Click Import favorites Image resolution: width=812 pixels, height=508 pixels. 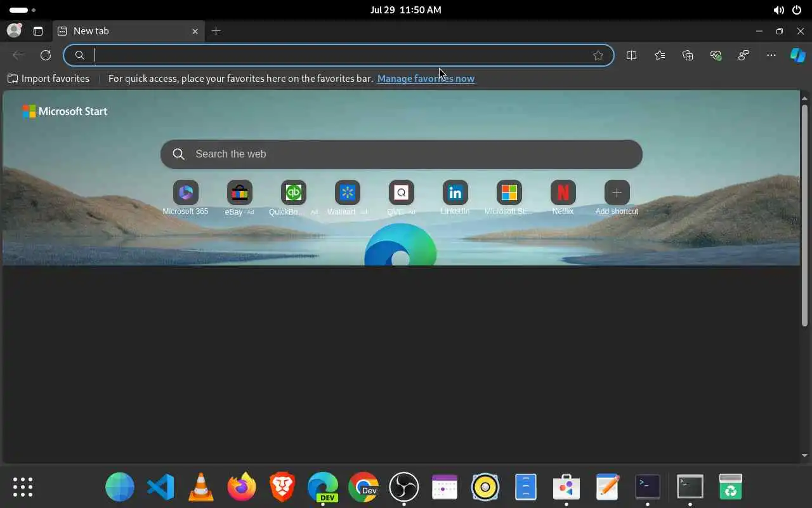pyautogui.click(x=48, y=79)
